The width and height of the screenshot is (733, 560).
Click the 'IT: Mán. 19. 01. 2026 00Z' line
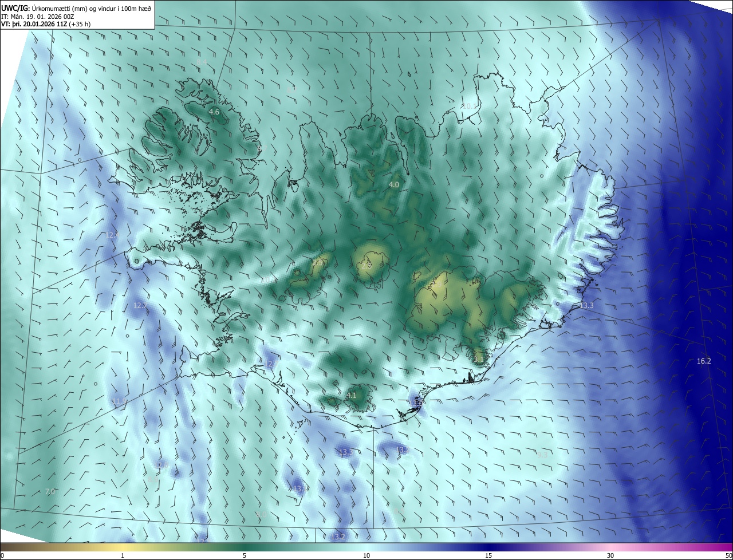pyautogui.click(x=38, y=16)
